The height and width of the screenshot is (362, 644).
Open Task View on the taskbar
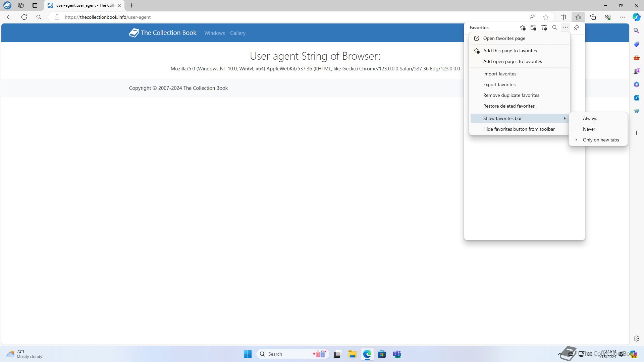click(337, 354)
